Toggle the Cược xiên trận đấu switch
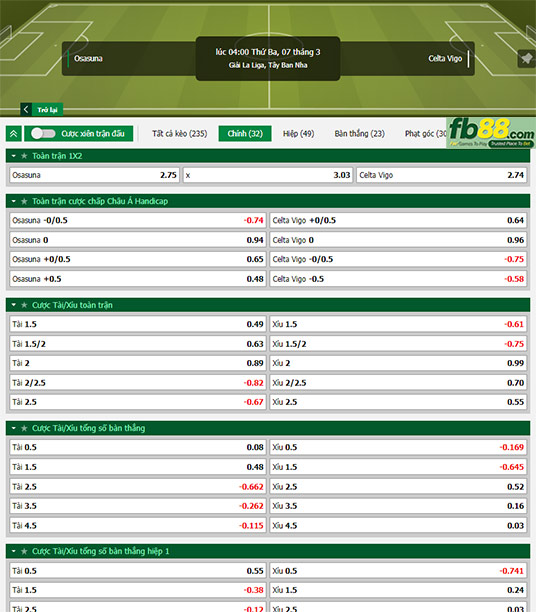The image size is (536, 612). [43, 133]
